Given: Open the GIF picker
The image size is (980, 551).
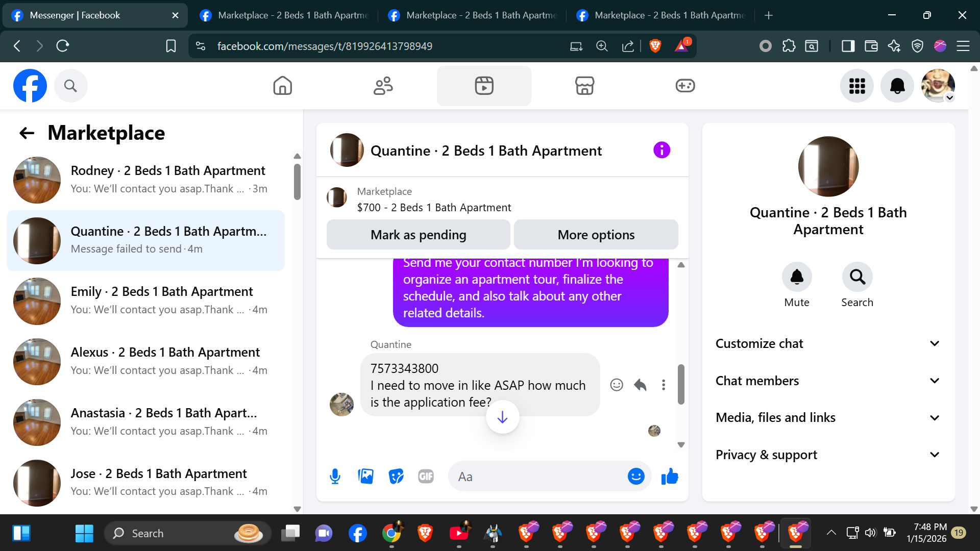Looking at the screenshot, I should [426, 477].
